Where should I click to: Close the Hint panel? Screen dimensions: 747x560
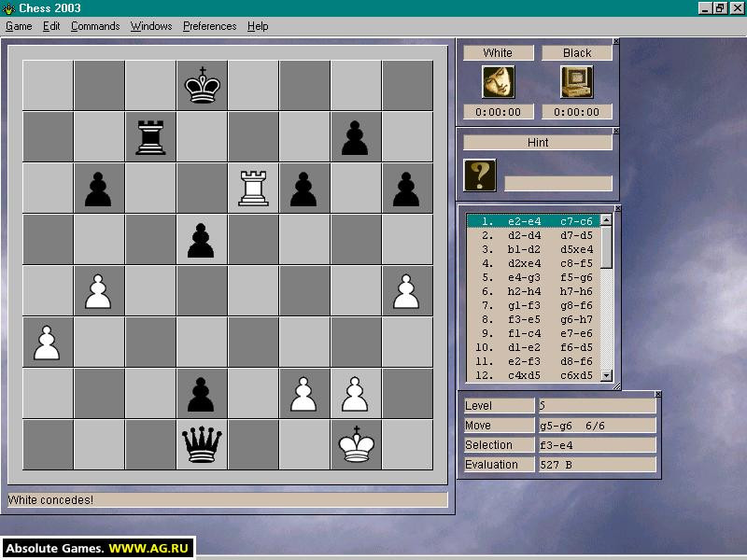coord(616,131)
